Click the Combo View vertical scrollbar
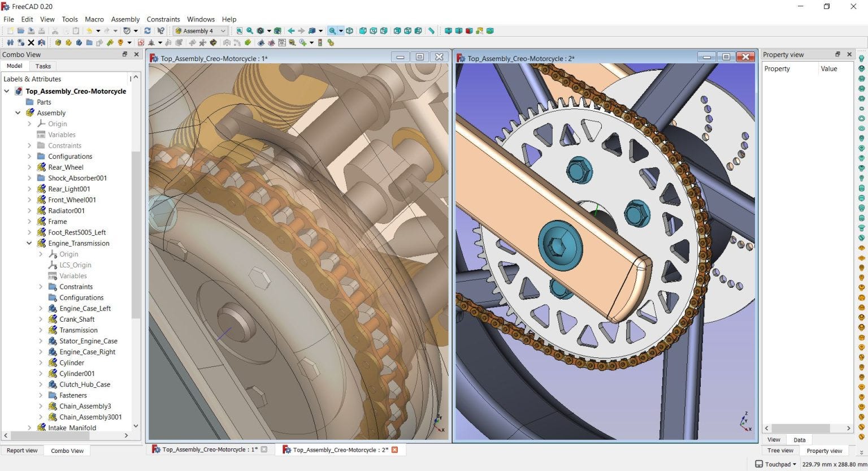The width and height of the screenshot is (868, 471). (136, 235)
